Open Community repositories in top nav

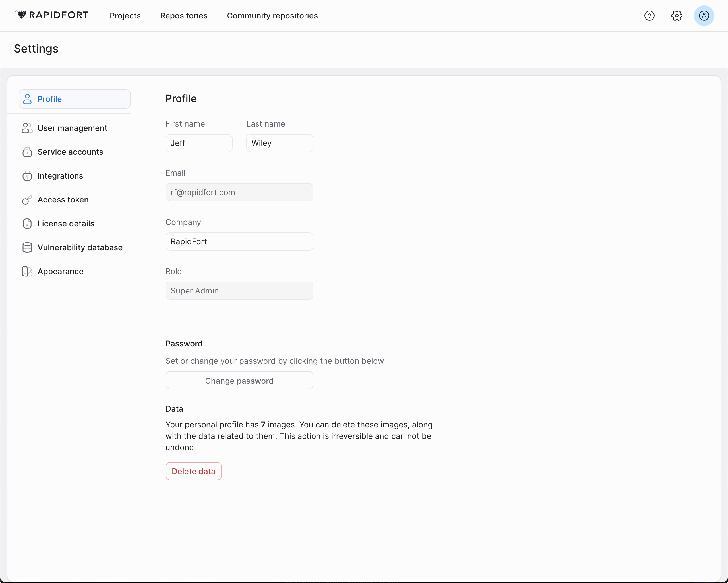click(272, 16)
